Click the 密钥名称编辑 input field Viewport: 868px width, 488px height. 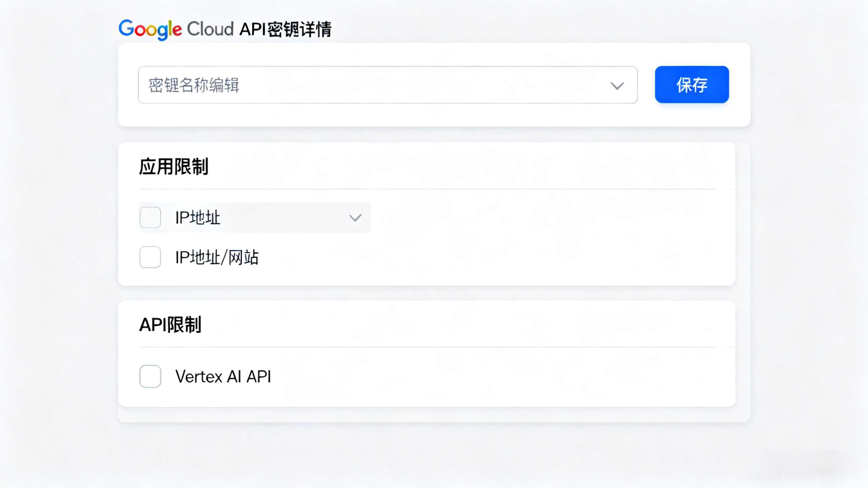click(x=388, y=85)
